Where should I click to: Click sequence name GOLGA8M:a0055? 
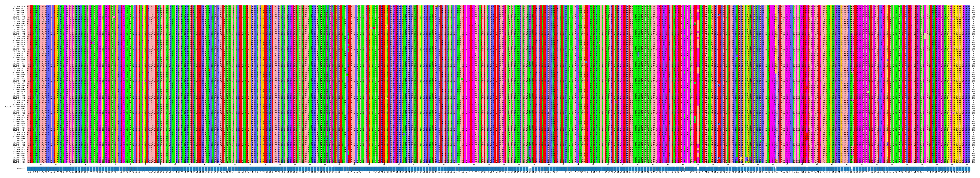click(19, 56)
